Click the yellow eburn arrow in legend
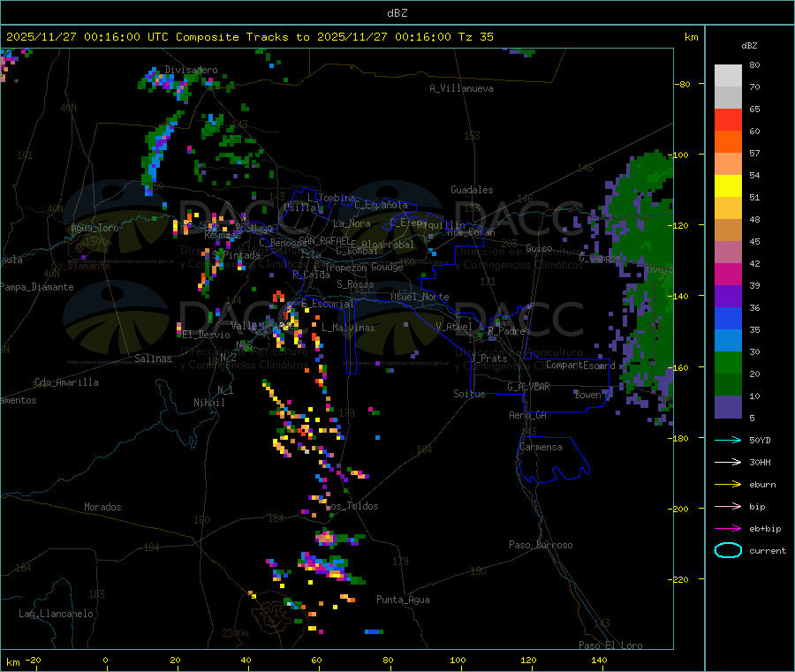 click(x=728, y=485)
